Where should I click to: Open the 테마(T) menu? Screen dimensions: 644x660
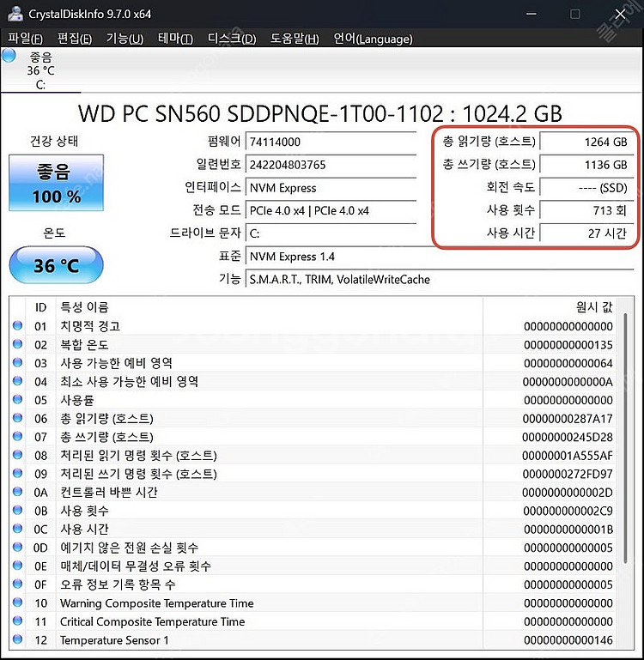point(175,39)
